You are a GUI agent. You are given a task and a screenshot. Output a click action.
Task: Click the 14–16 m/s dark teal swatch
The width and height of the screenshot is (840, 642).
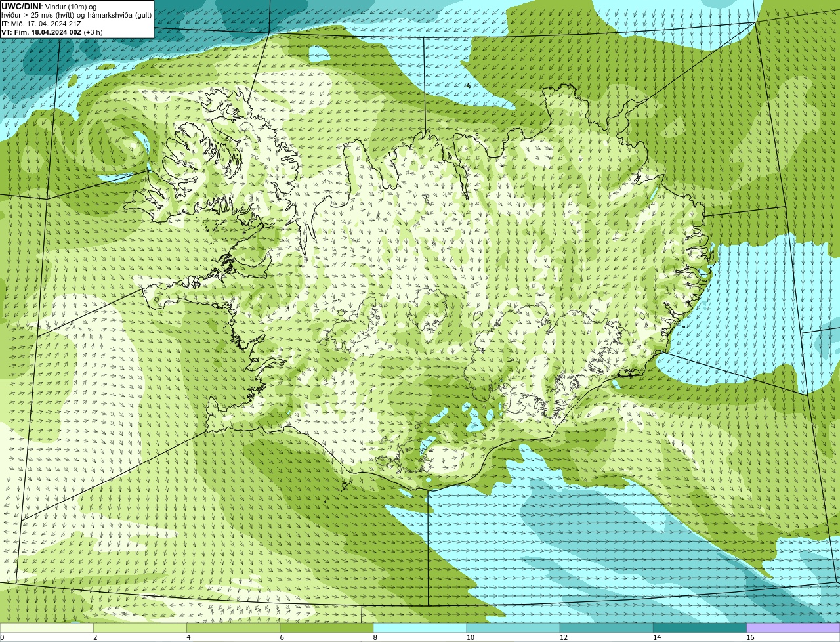pyautogui.click(x=700, y=628)
